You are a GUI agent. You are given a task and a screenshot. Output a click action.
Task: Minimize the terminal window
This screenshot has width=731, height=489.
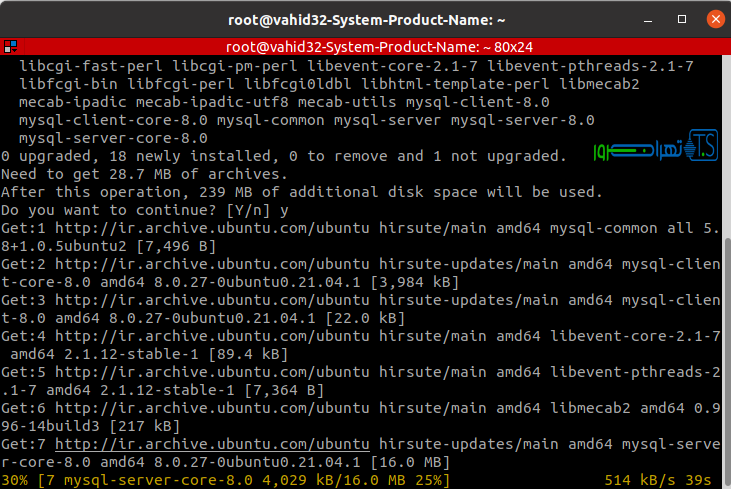point(657,19)
